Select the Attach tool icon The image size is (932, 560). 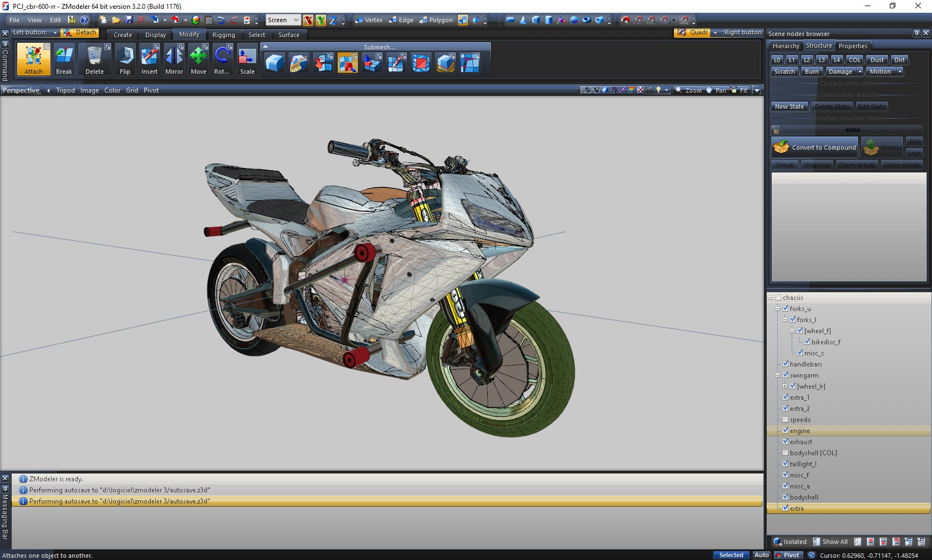(x=33, y=59)
